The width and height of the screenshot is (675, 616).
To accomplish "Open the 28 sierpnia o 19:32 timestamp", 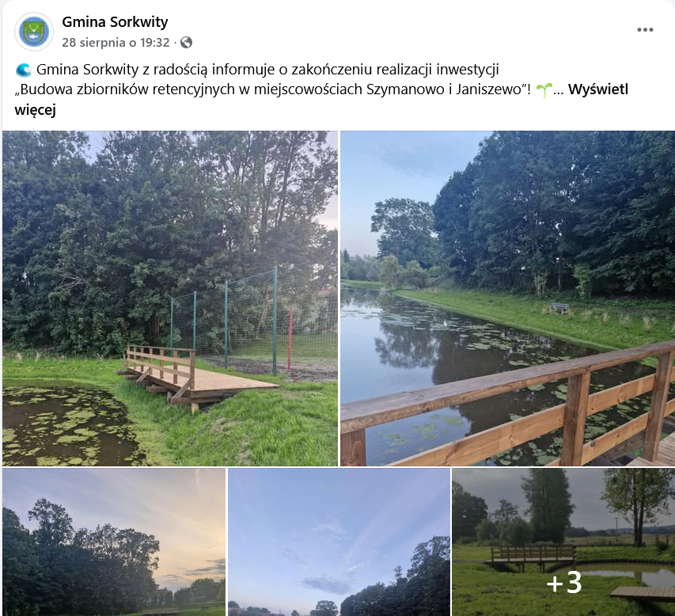I will (x=116, y=42).
